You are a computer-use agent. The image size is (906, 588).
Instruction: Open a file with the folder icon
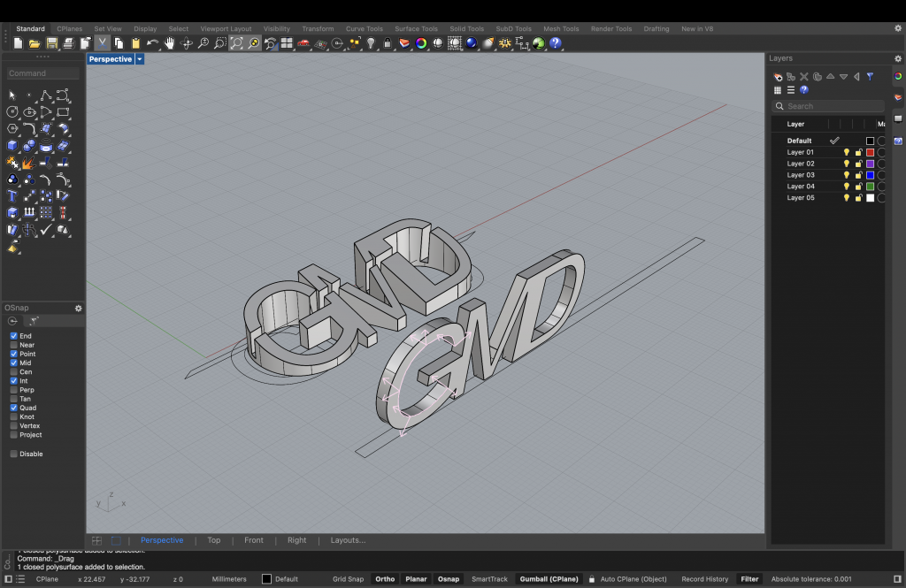point(35,43)
